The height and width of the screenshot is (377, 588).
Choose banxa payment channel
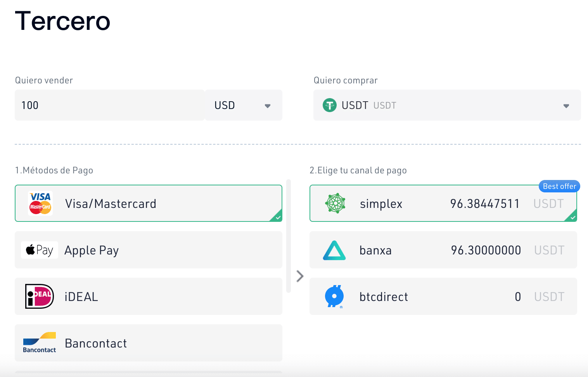click(x=443, y=250)
